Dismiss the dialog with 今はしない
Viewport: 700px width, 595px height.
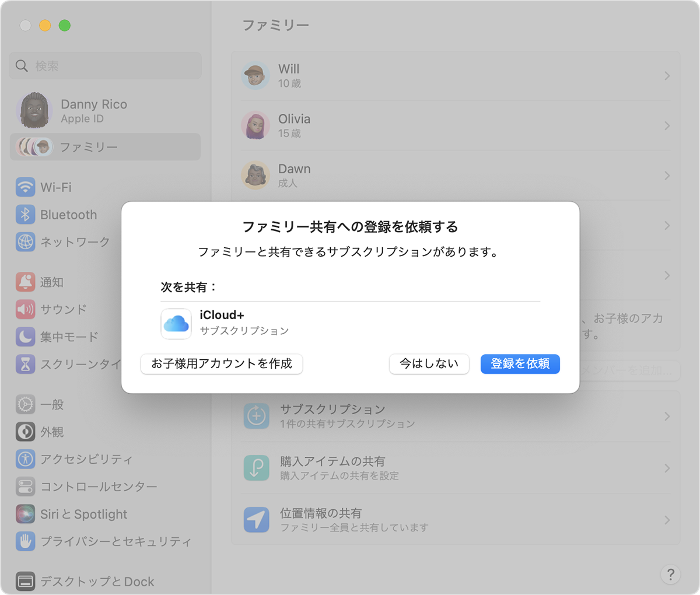429,364
